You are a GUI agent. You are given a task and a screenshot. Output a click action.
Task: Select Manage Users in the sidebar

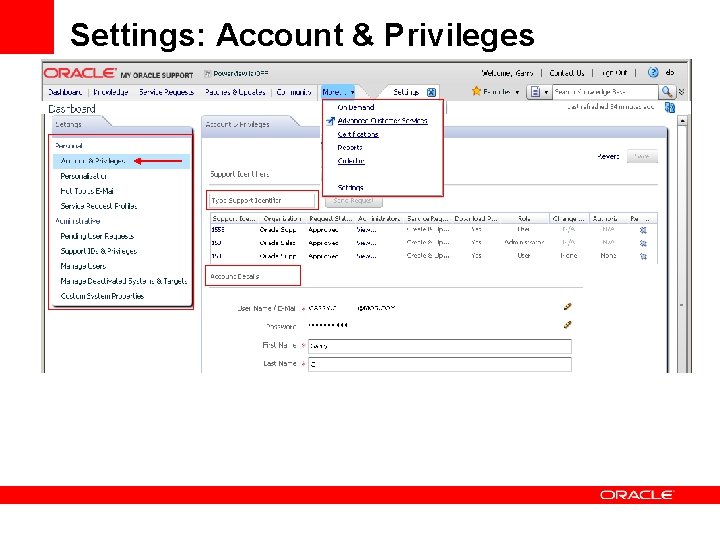(x=83, y=266)
